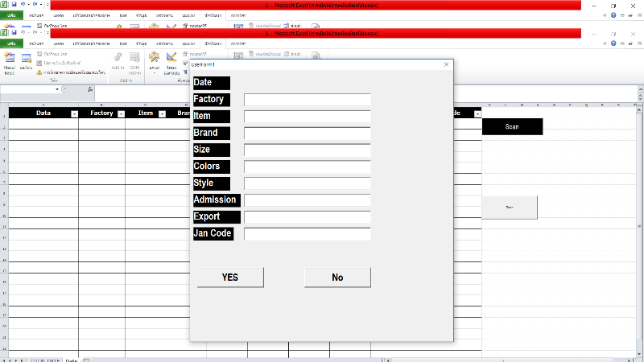Open the Data column filter dropdown

coord(74,114)
